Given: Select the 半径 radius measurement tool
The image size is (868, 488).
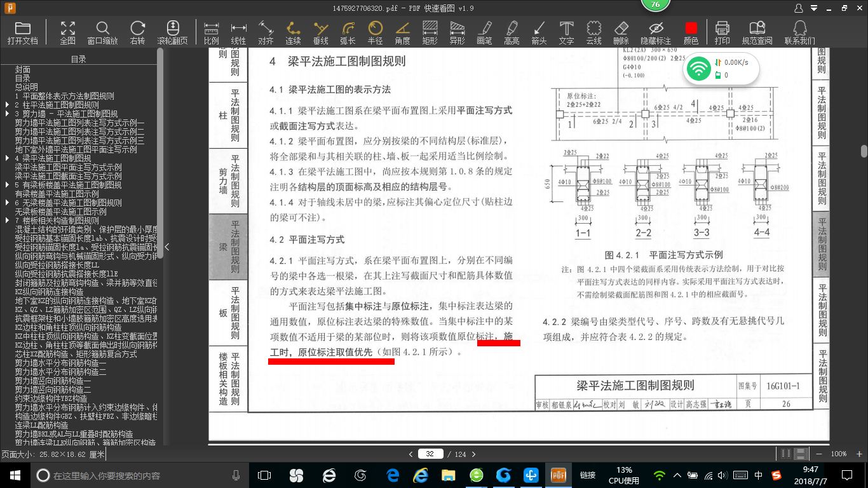Looking at the screenshot, I should 376,33.
